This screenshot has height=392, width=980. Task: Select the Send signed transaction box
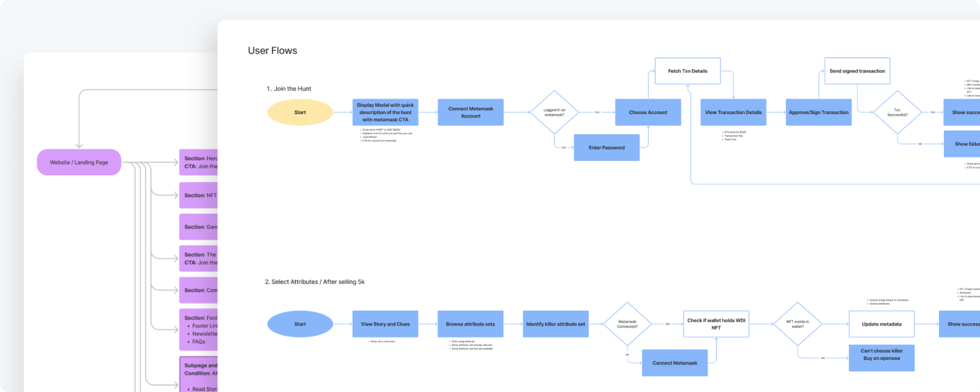(857, 71)
